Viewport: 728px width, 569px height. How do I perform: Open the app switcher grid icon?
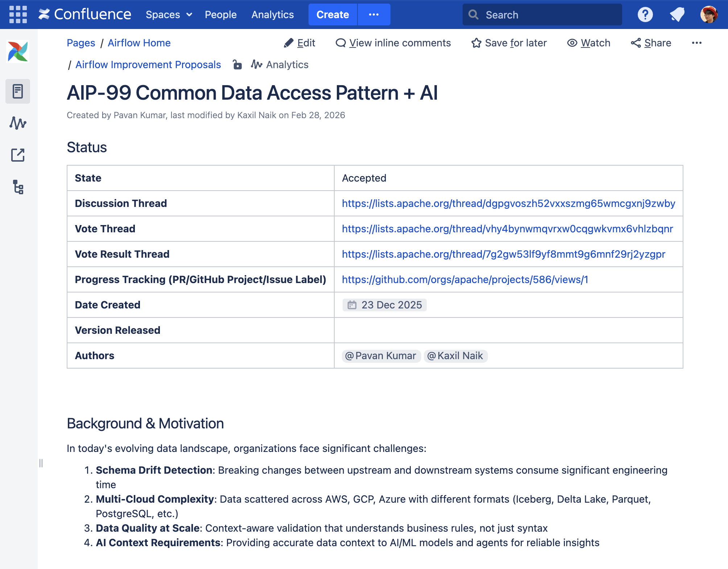(x=18, y=14)
